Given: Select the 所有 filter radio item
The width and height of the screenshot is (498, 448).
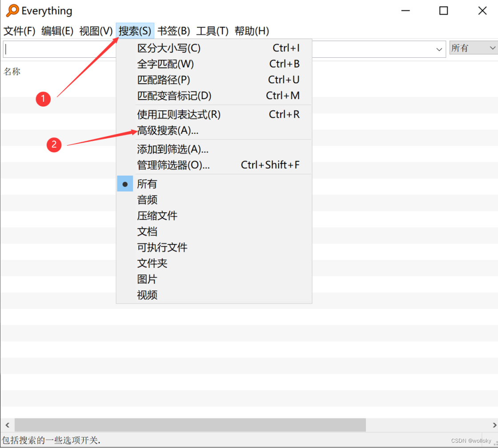Looking at the screenshot, I should point(214,184).
